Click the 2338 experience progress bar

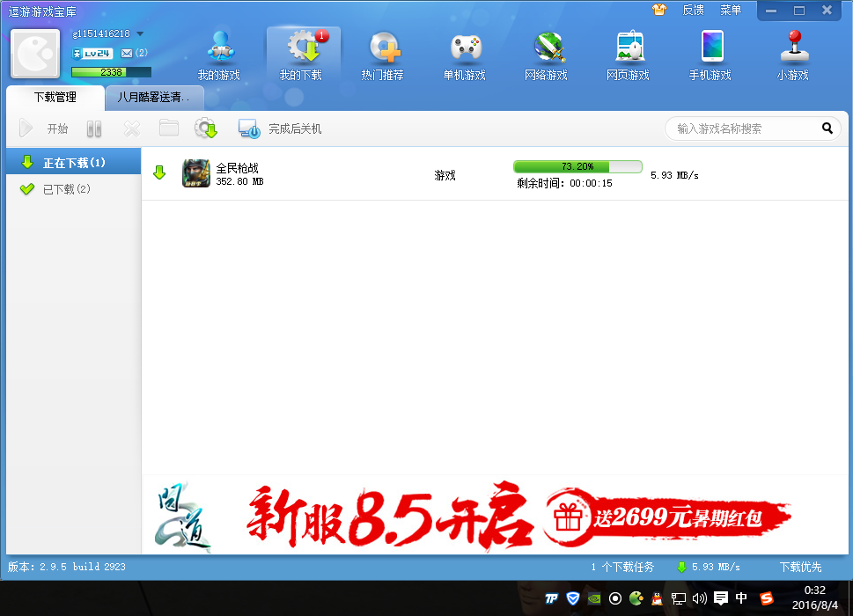112,72
